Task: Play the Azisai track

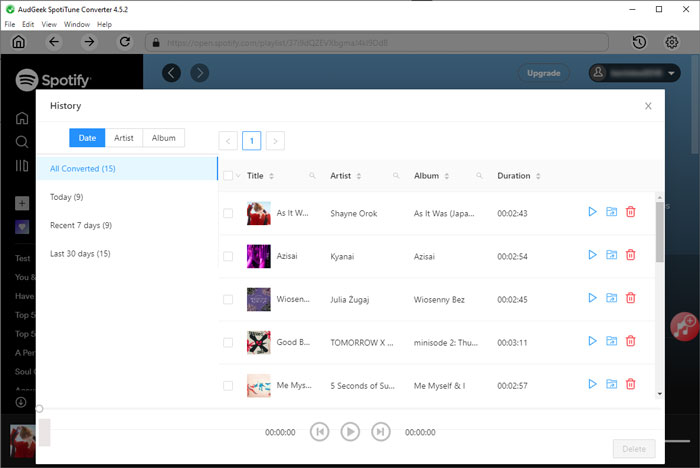Action: coord(592,255)
